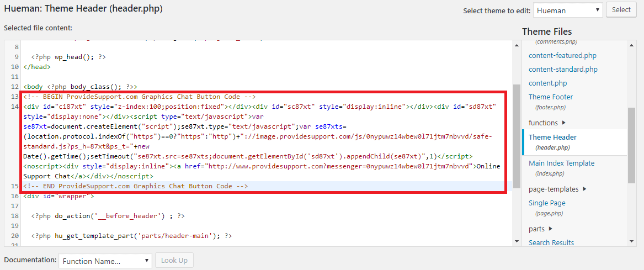644x270 pixels.
Task: Click Theme Files list scrollbar thumb
Action: [632, 145]
